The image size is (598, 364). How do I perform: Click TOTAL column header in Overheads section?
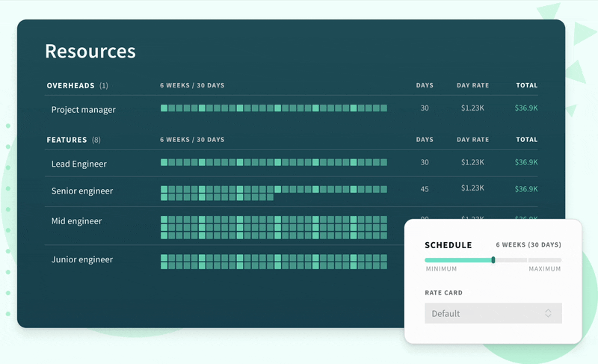pos(526,85)
